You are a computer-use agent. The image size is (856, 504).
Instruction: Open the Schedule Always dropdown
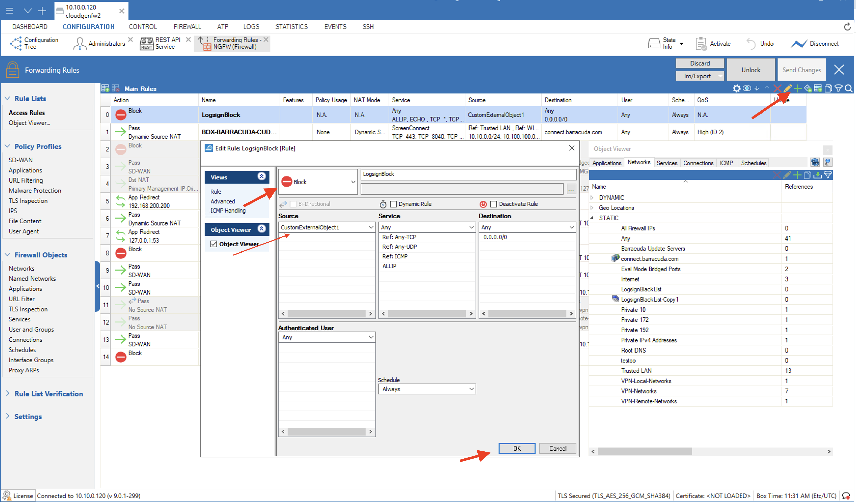427,389
